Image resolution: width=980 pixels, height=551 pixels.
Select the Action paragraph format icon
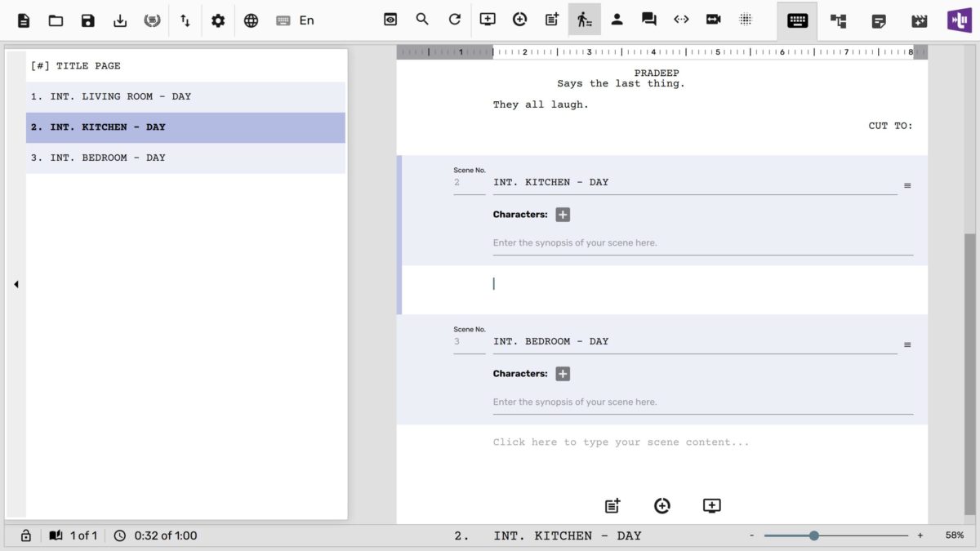click(584, 20)
